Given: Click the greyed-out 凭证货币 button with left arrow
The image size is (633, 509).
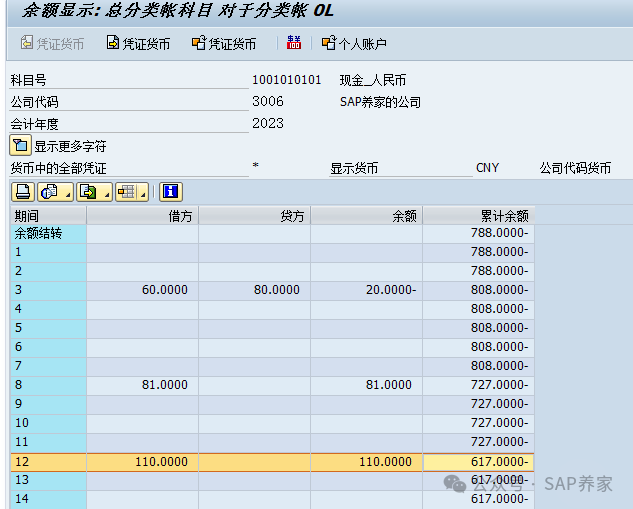Looking at the screenshot, I should click(52, 43).
